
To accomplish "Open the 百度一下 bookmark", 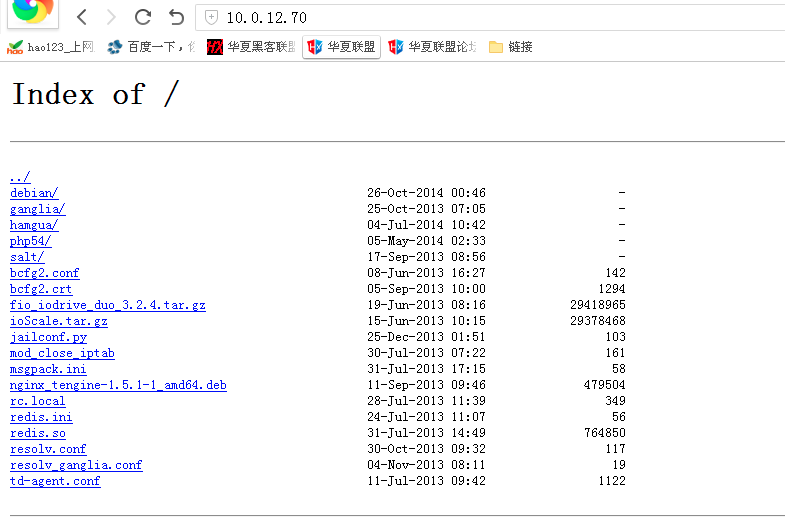I will 151,47.
